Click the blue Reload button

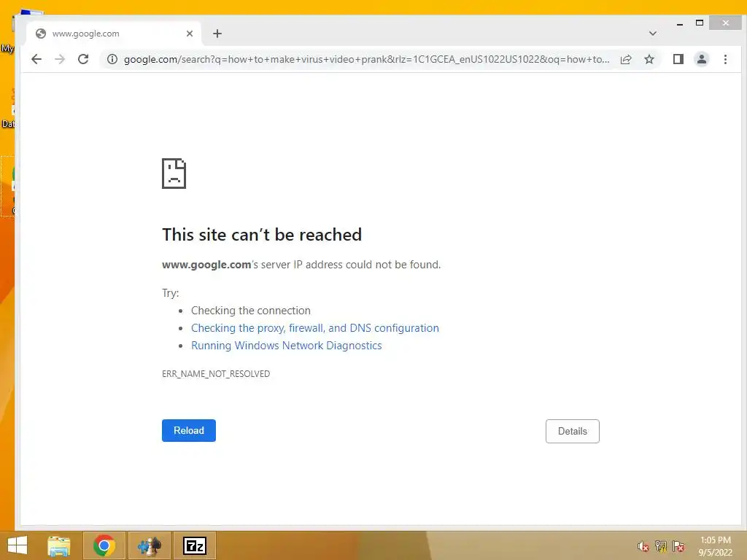click(189, 430)
